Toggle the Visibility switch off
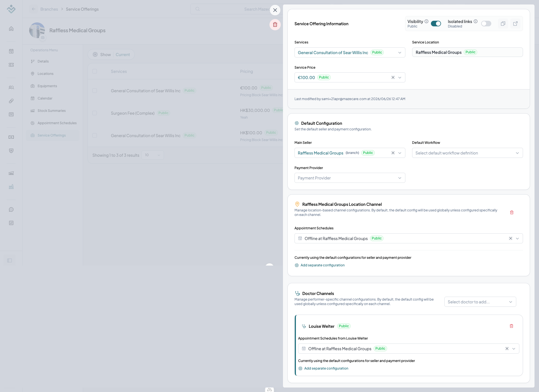539x392 pixels. pyautogui.click(x=436, y=24)
